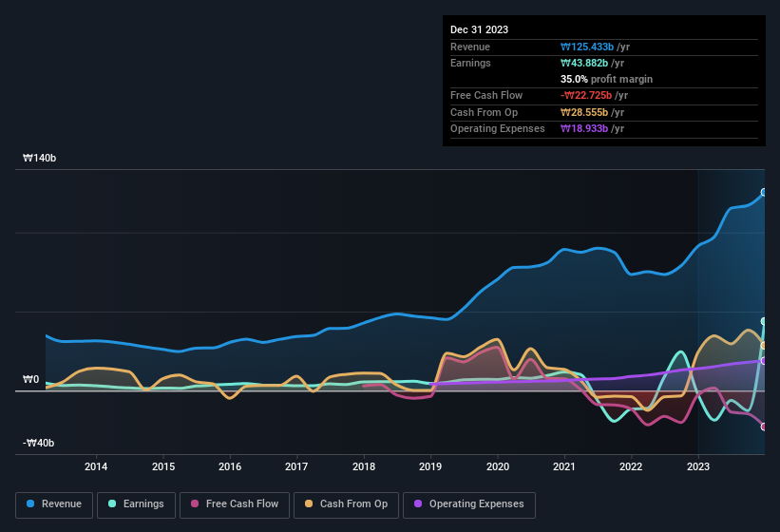The height and width of the screenshot is (532, 780).
Task: Select the 2023 x-axis label
Action: 698,466
